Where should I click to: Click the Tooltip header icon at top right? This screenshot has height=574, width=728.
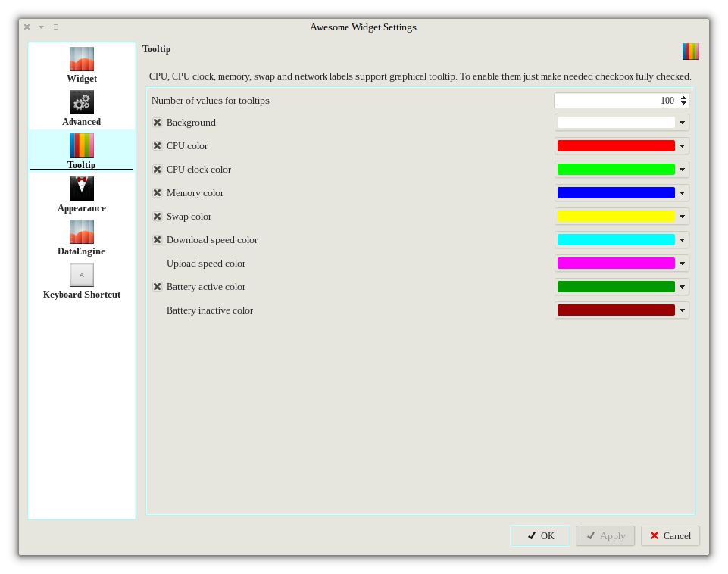(x=690, y=51)
